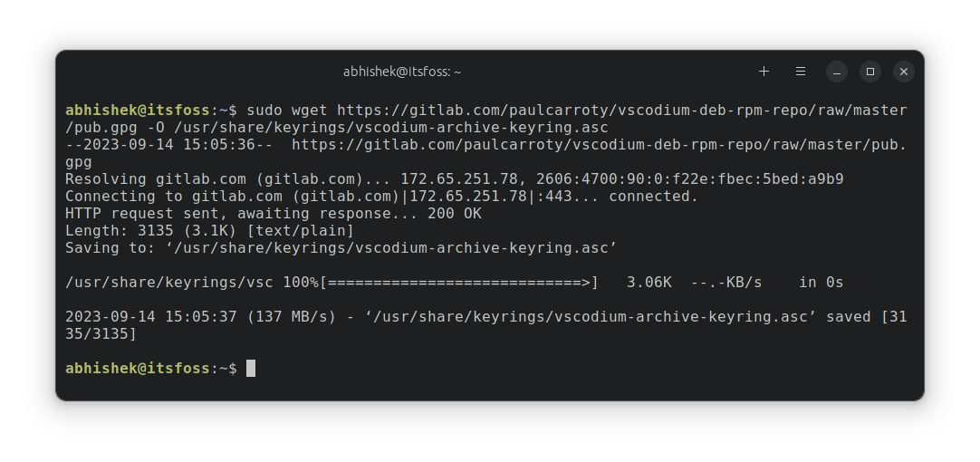Click the window title abhishek@itsfoss: ~

tap(402, 71)
